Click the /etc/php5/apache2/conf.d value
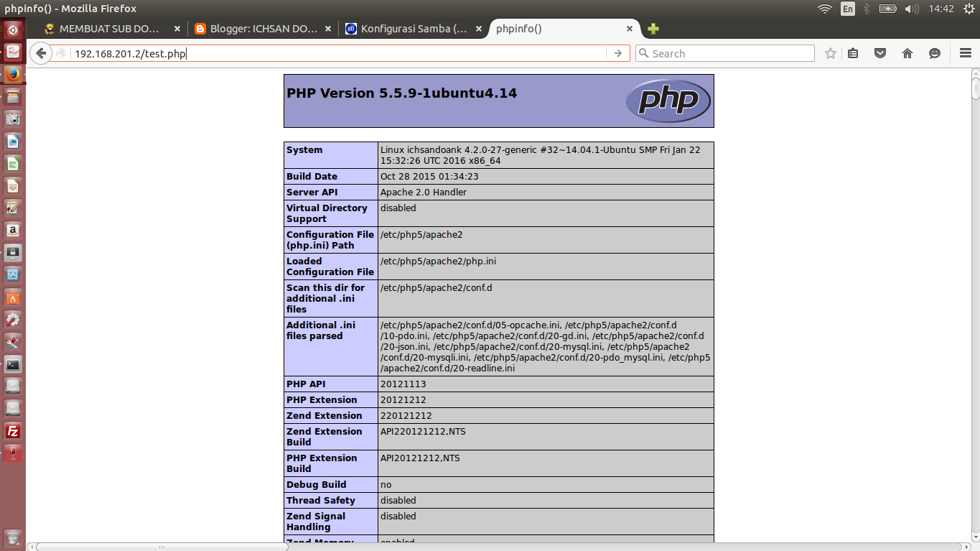 (x=437, y=287)
